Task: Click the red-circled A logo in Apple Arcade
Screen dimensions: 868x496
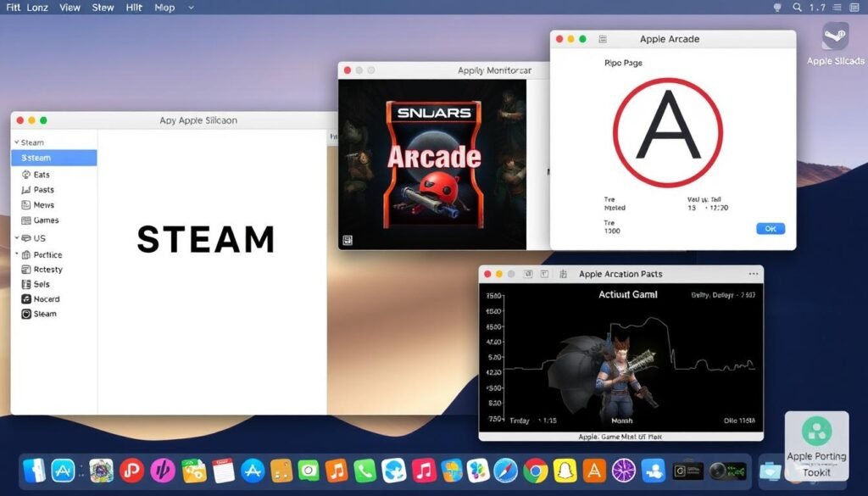Action: (x=668, y=133)
